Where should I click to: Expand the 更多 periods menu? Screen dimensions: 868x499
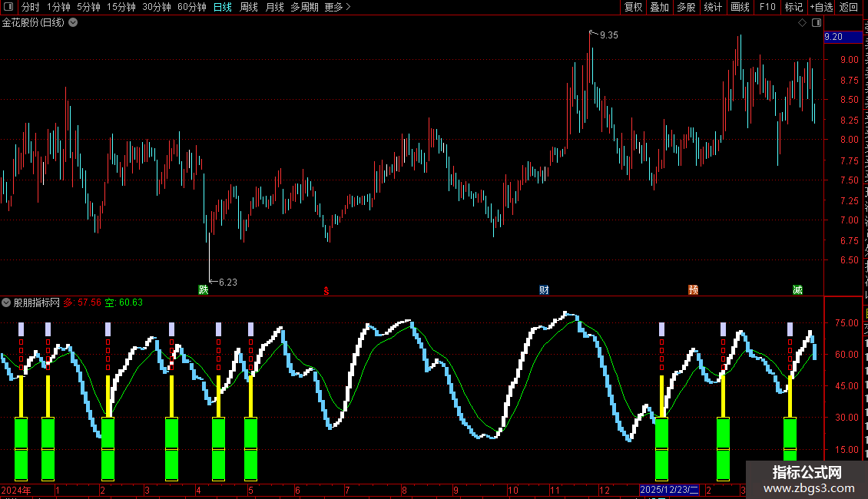tap(338, 7)
